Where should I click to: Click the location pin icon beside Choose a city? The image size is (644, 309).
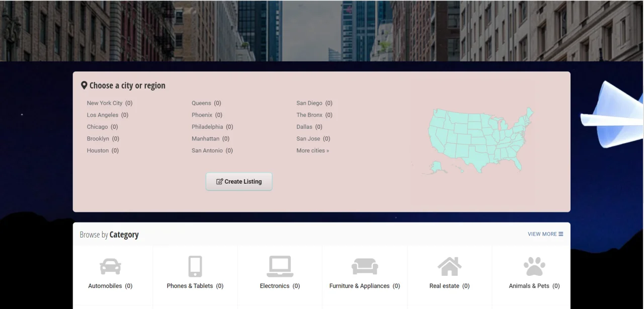click(84, 86)
